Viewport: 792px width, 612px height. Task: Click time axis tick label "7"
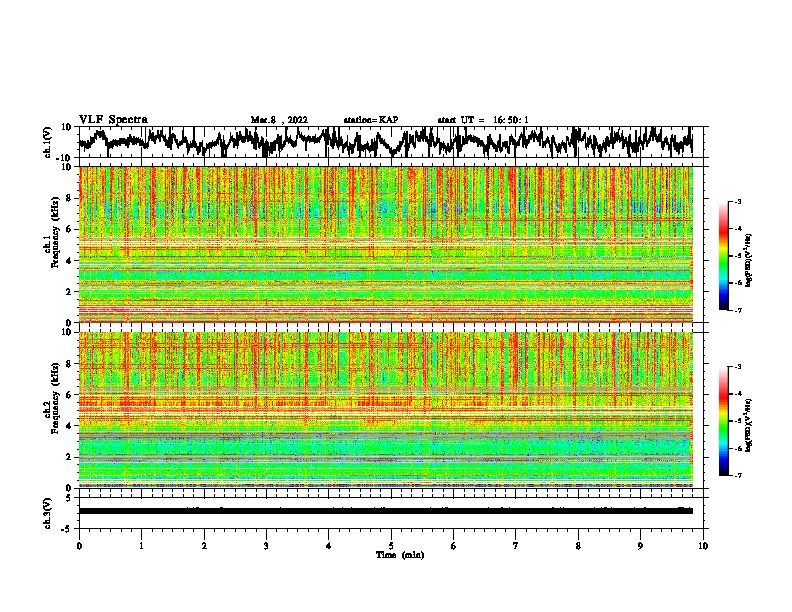point(516,546)
